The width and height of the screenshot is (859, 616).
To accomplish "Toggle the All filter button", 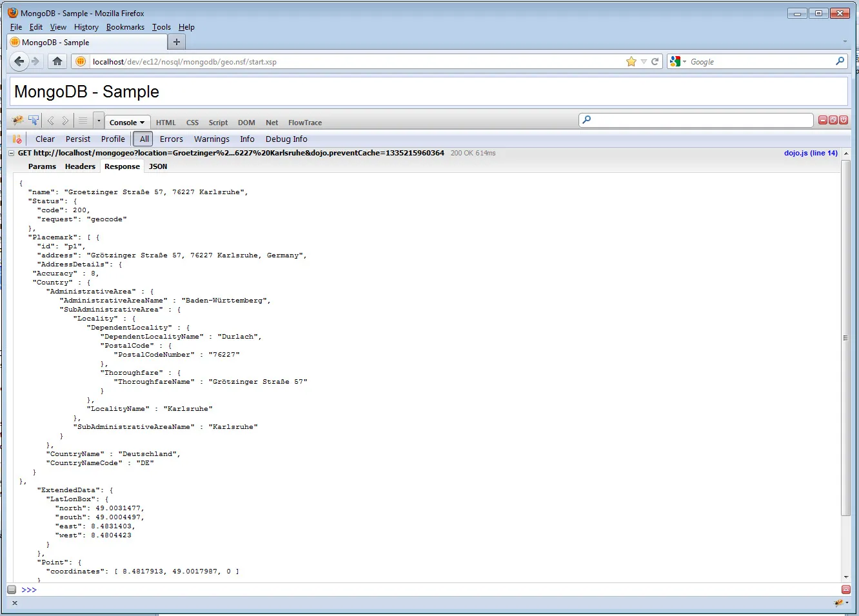I will (x=144, y=139).
